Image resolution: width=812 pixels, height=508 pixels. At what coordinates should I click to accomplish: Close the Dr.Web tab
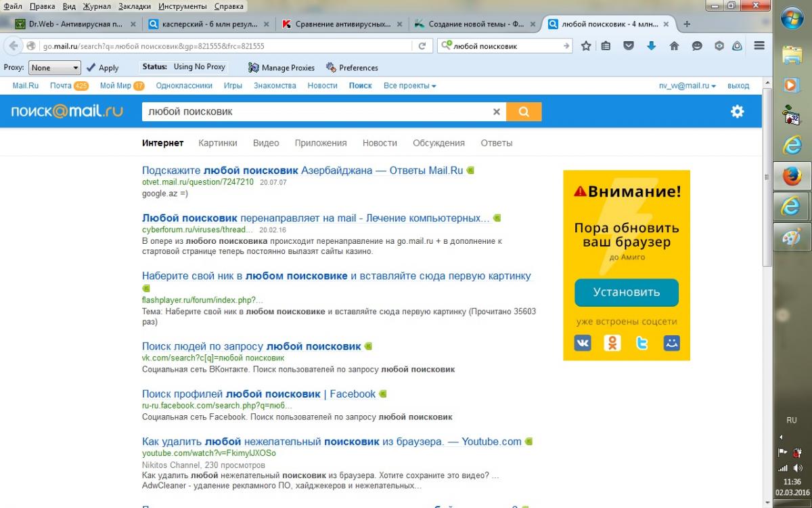133,24
